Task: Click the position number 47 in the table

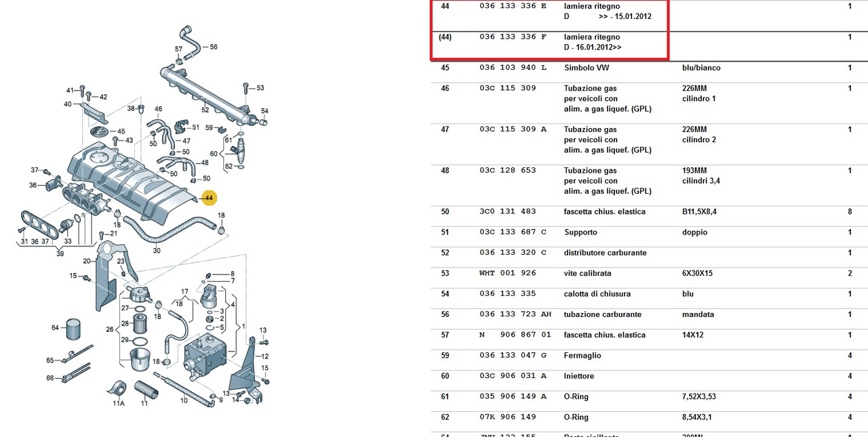Action: (x=445, y=129)
